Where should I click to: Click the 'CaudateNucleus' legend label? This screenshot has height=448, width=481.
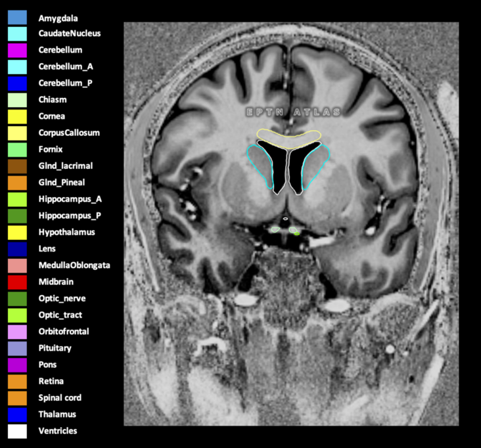coord(70,33)
